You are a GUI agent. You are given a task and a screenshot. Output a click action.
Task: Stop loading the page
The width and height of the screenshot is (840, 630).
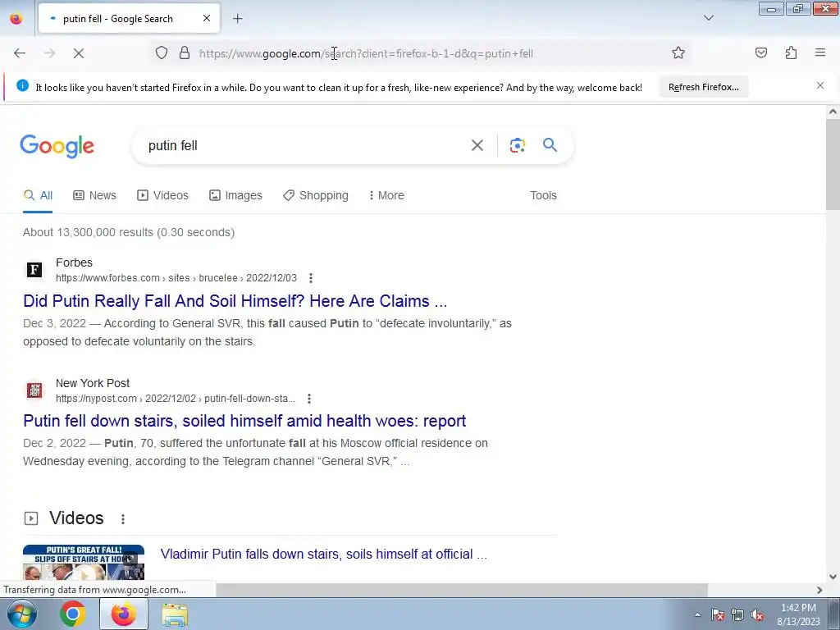pos(79,53)
